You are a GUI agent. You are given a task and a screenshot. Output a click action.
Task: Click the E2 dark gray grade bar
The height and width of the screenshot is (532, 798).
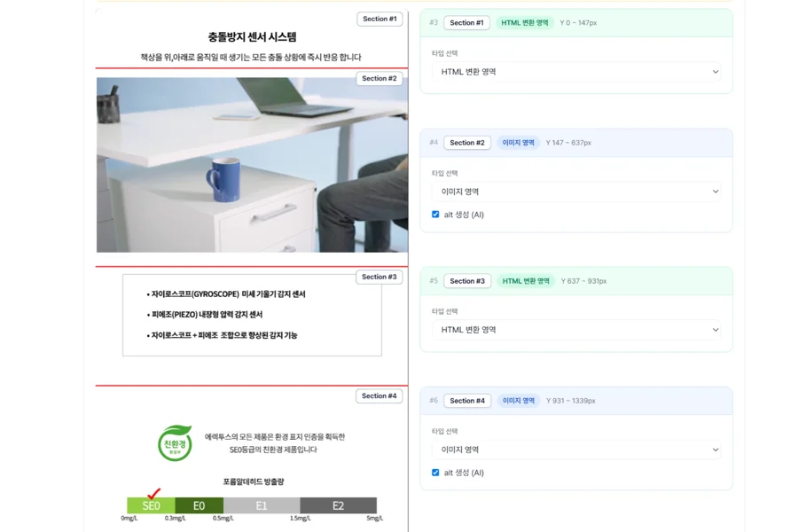(338, 505)
